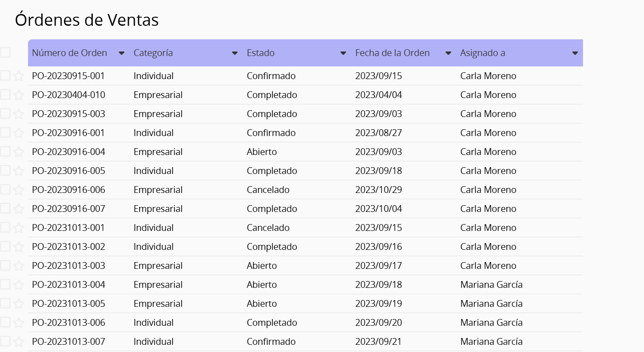The width and height of the screenshot is (644, 352).
Task: Select the Cancelado status cell of PO-20231013-001
Action: [268, 228]
